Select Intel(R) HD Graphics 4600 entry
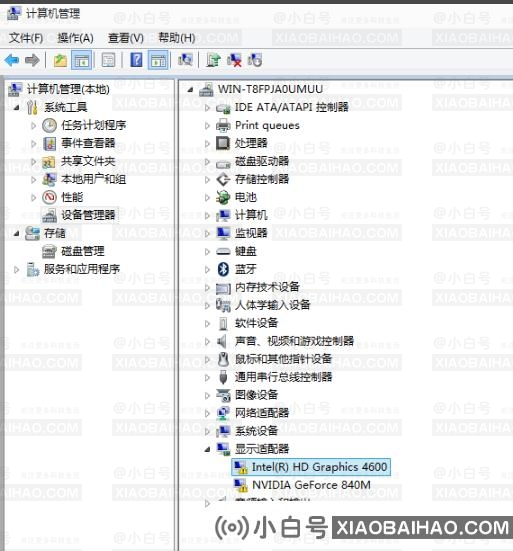The image size is (513, 551). click(319, 467)
